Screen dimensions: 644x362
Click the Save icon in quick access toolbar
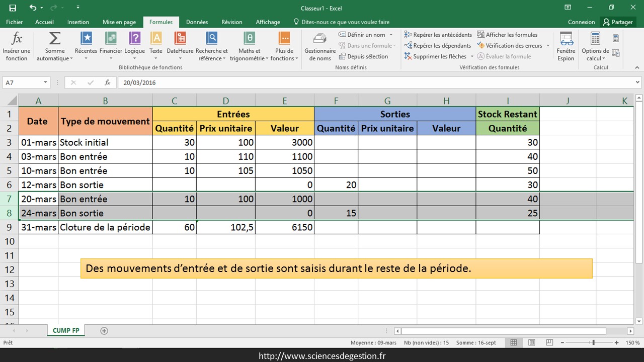(13, 8)
